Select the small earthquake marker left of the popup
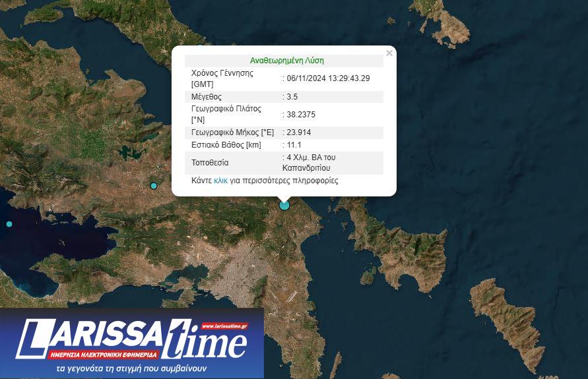Screen dimensions: 588x379 tap(154, 186)
